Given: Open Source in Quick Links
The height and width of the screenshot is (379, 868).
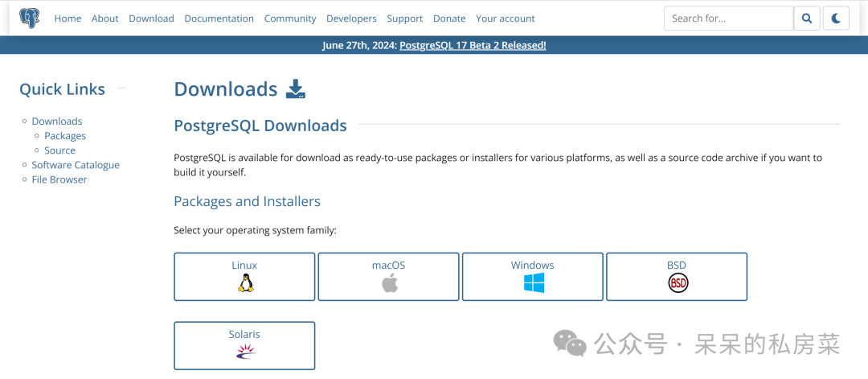Looking at the screenshot, I should click(59, 150).
